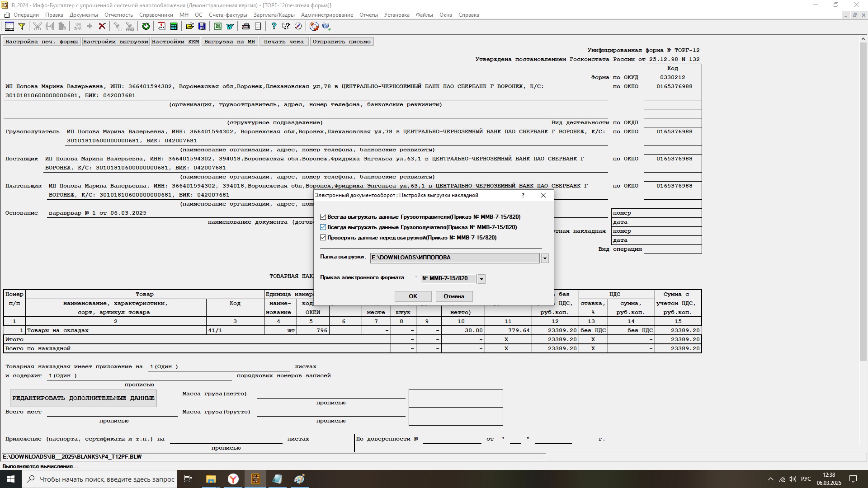Screen dimensions: 868x488
Task: Click the dialog's question mark help button
Action: (x=523, y=195)
